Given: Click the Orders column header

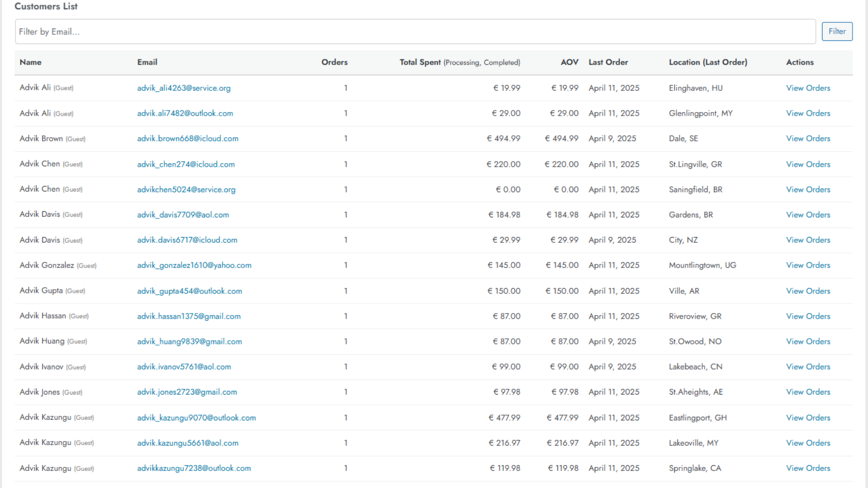Looking at the screenshot, I should click(334, 62).
